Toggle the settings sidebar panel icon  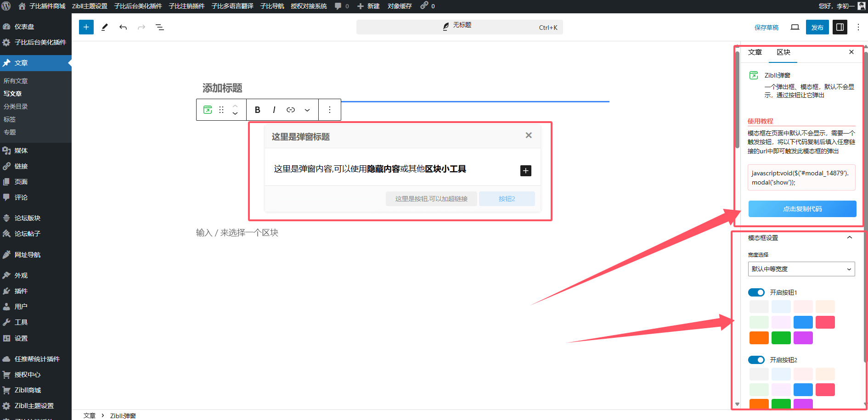[x=840, y=27]
